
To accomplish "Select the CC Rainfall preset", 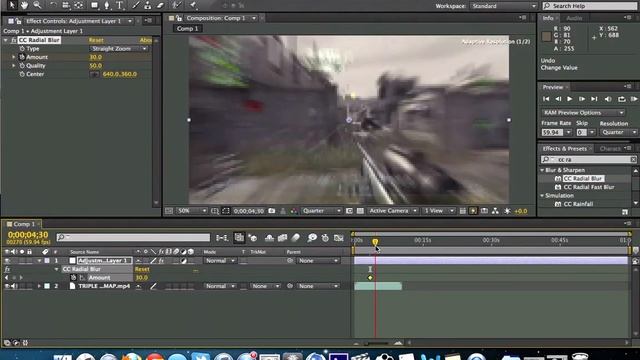I will pyautogui.click(x=578, y=204).
